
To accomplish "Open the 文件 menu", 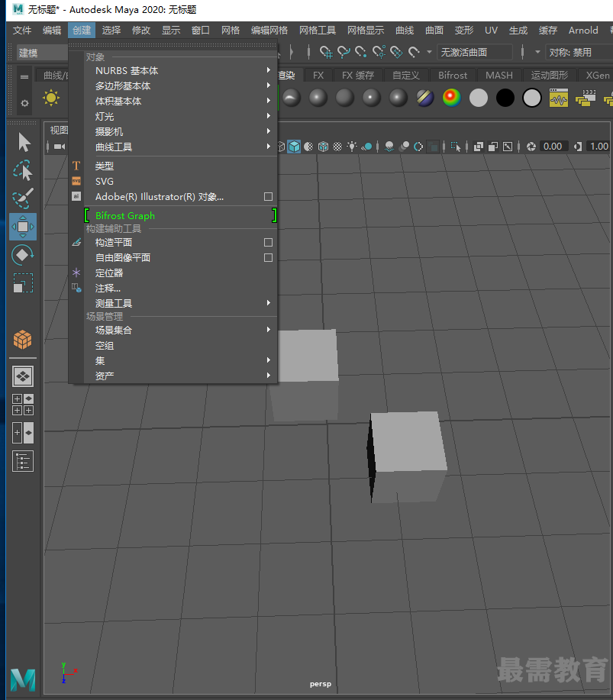I will [22, 31].
